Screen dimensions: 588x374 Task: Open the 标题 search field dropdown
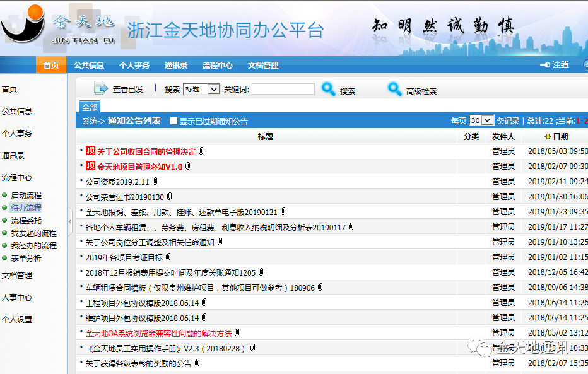click(x=213, y=89)
